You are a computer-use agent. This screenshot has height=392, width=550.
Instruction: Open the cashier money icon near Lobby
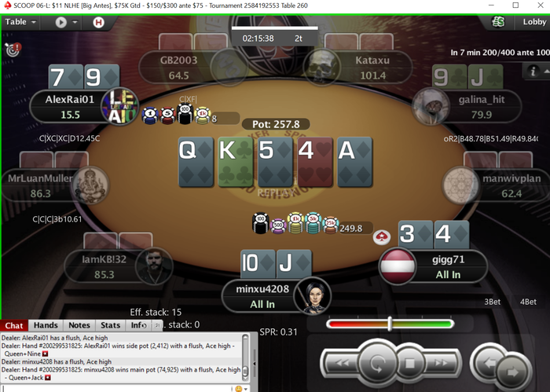click(497, 22)
